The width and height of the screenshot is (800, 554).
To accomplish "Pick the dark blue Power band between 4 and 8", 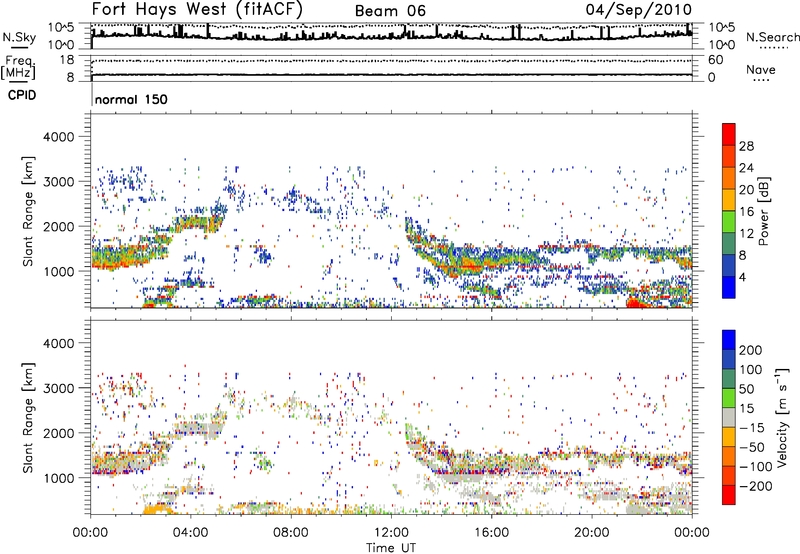I will 729,265.
